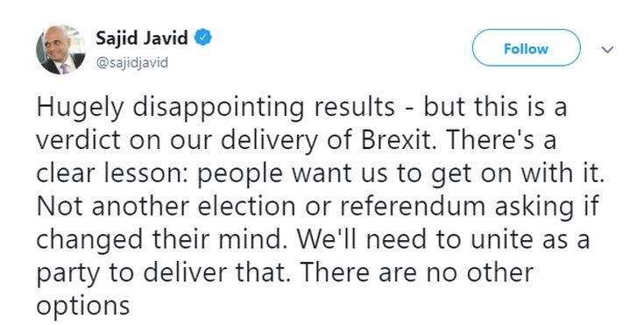Screen dimensions: 644x325
Task: Click the phrase "get on with it"
Action: coord(517,174)
